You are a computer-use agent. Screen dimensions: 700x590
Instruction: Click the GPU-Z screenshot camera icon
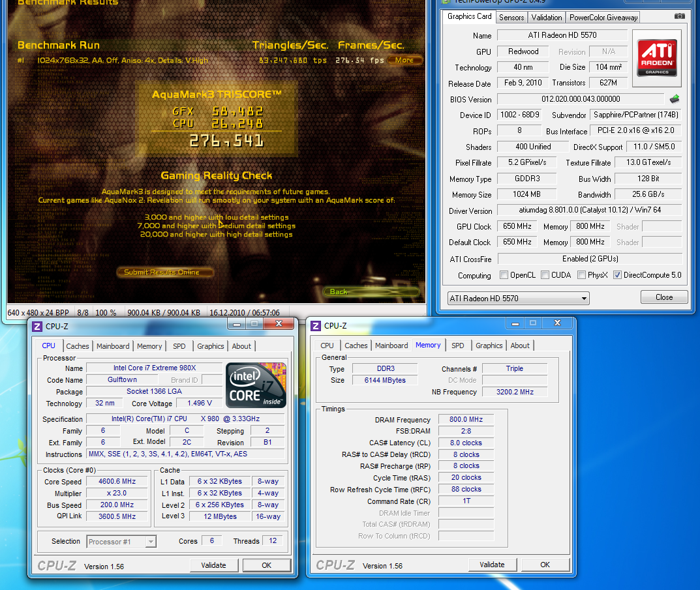point(679,16)
